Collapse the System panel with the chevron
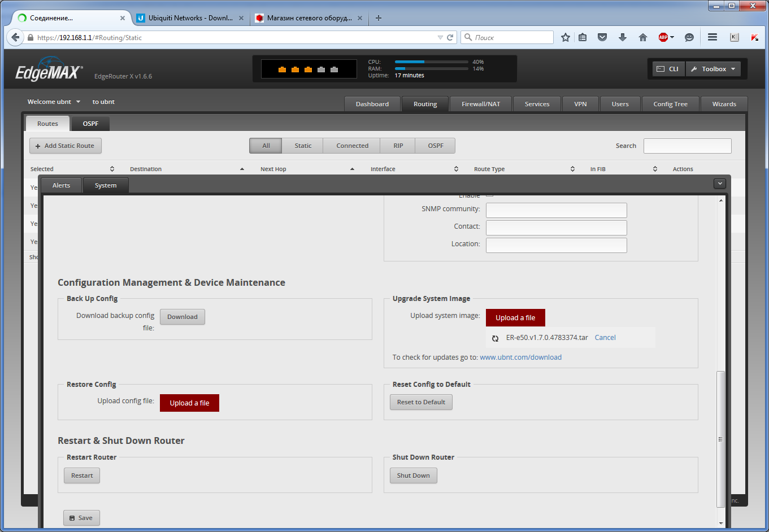This screenshot has height=532, width=769. [x=719, y=183]
